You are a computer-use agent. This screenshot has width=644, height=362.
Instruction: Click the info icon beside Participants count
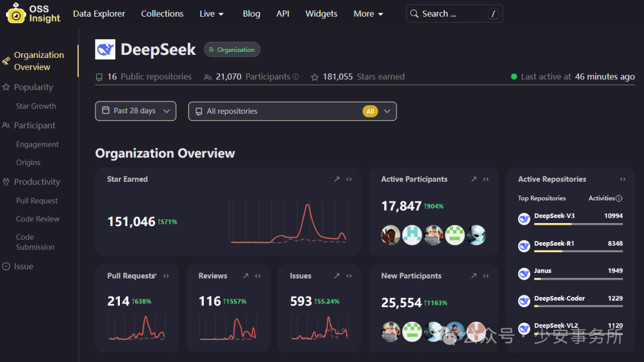pyautogui.click(x=296, y=77)
